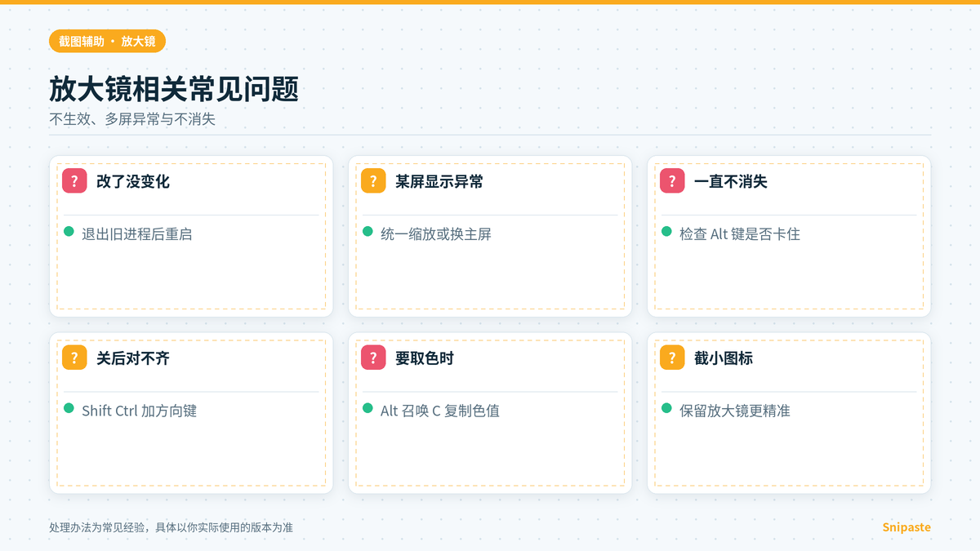Click green bullet before 统一缩放或换主屏
The image size is (980, 551).
pyautogui.click(x=368, y=232)
